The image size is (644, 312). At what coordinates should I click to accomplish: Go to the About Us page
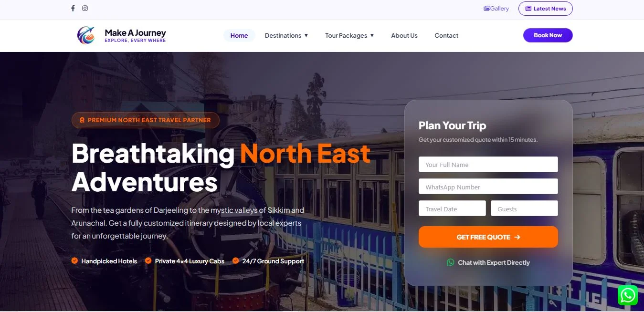pyautogui.click(x=404, y=35)
